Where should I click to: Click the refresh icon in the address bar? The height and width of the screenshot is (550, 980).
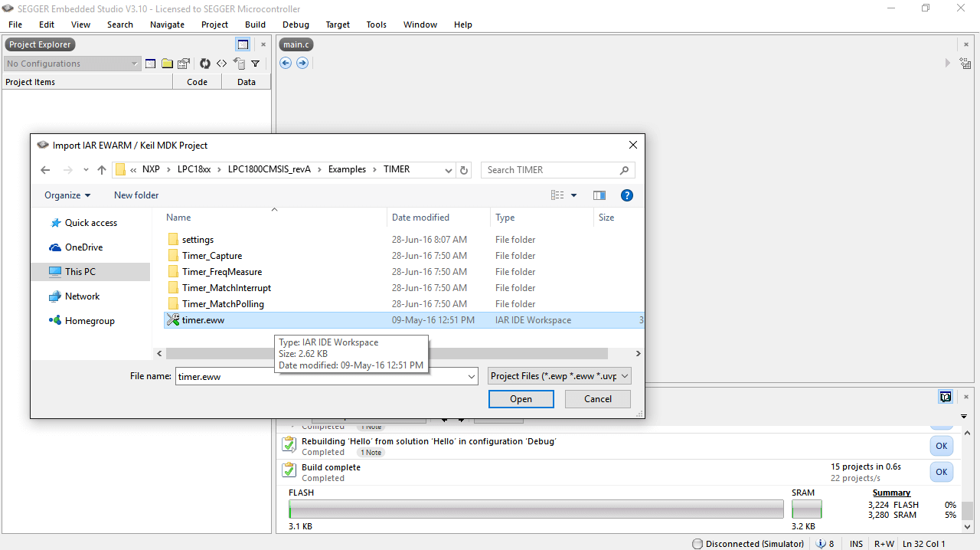[x=464, y=170]
